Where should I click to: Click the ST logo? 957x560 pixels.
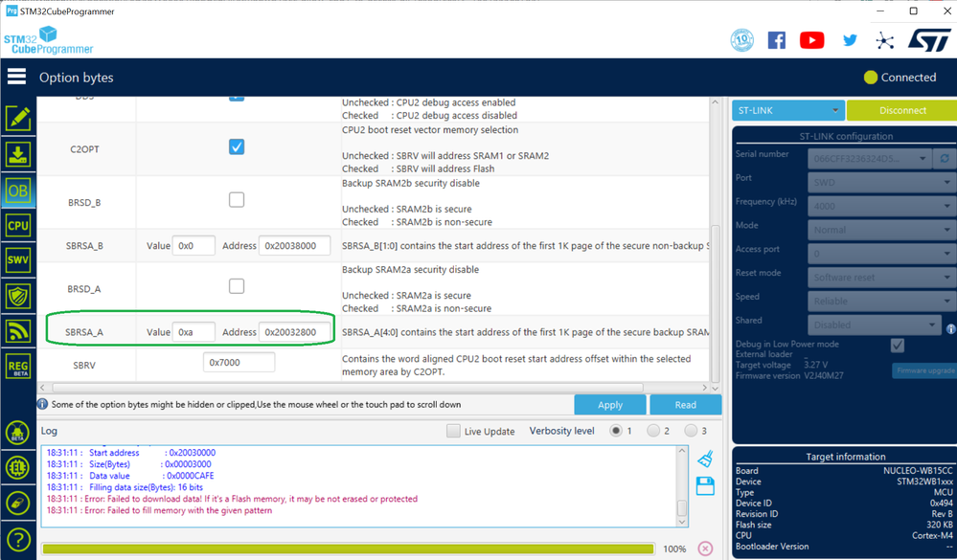929,40
